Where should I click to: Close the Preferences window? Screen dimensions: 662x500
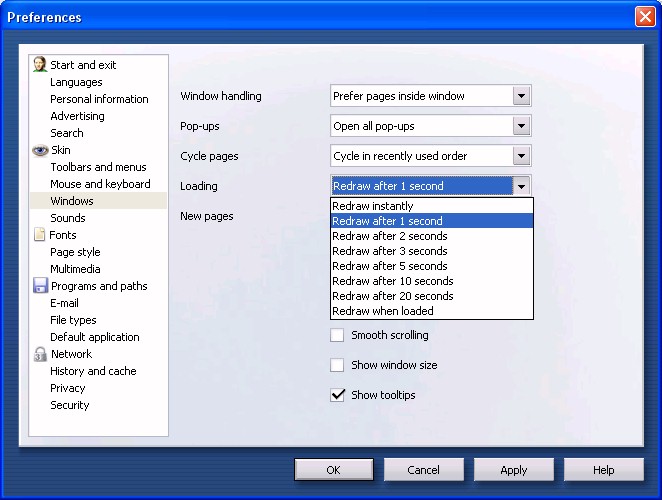tap(644, 17)
